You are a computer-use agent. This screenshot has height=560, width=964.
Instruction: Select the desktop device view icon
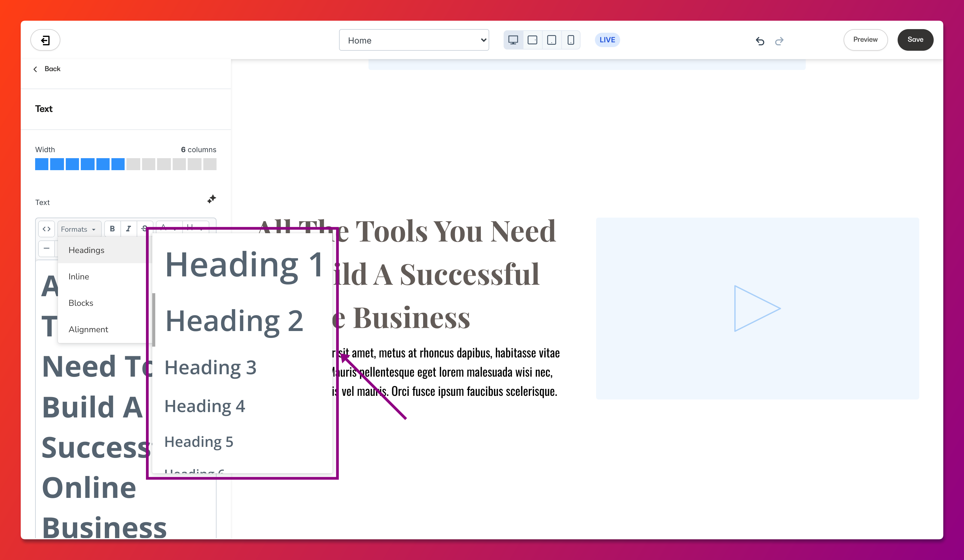tap(513, 40)
